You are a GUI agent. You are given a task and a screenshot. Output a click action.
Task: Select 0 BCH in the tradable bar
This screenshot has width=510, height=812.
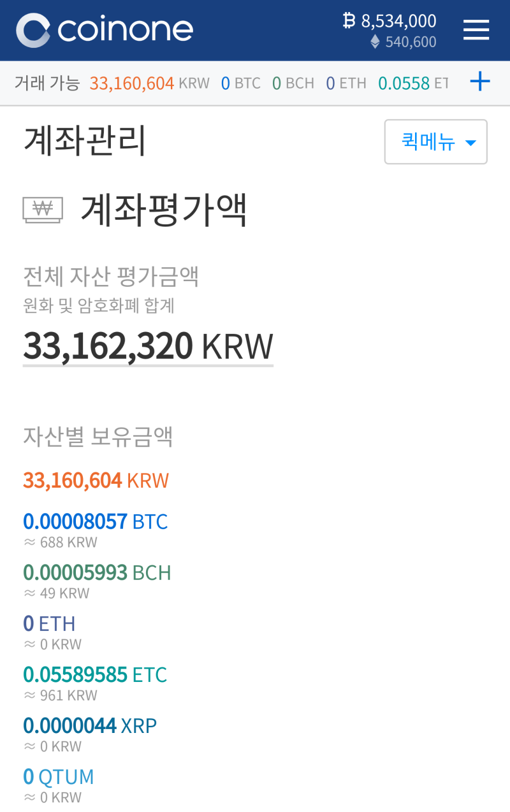pos(293,83)
